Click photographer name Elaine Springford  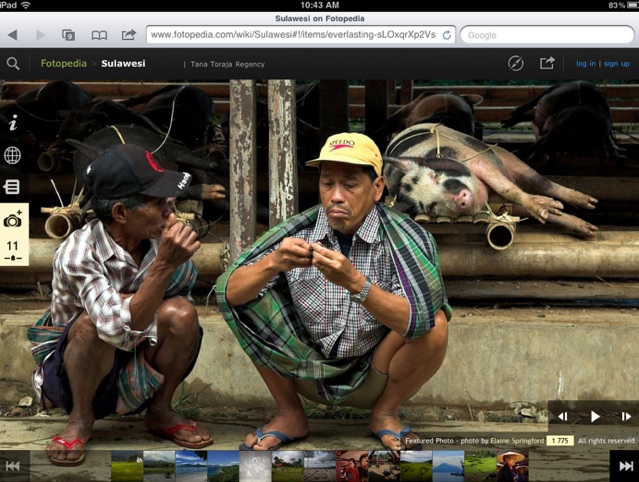coord(516,441)
